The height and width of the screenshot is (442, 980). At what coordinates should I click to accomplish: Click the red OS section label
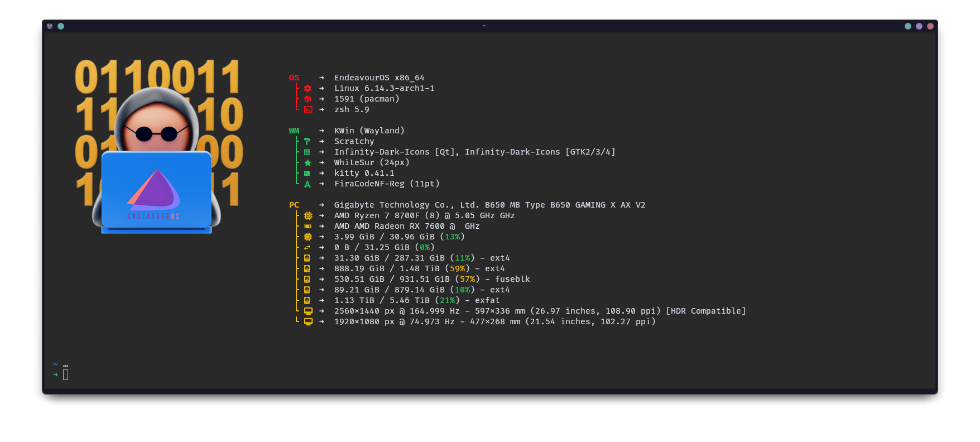point(294,78)
